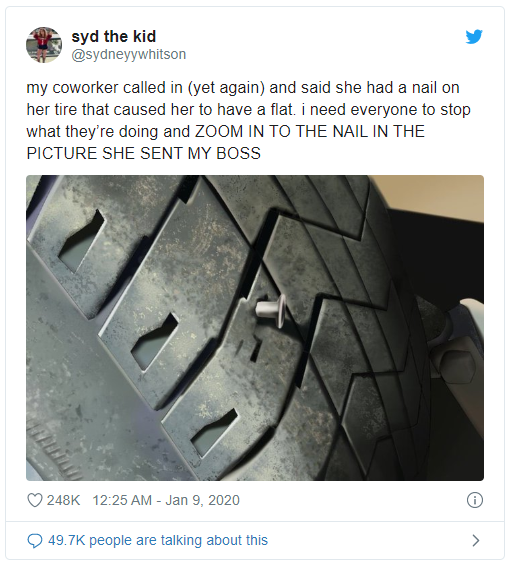509x567 pixels.
Task: Click the text "PICTURE SHE SENT MY BOSS"
Action: pyautogui.click(x=144, y=153)
